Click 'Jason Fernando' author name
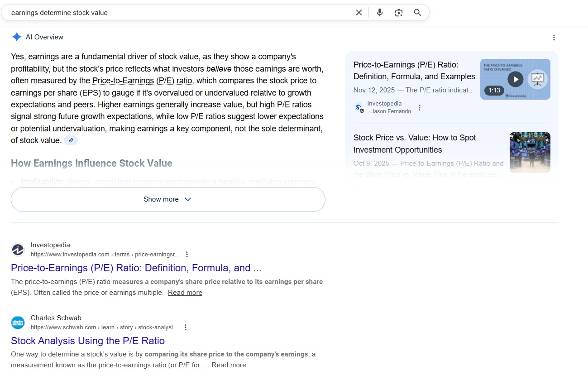Screen dimensions: 588x380 (x=391, y=111)
